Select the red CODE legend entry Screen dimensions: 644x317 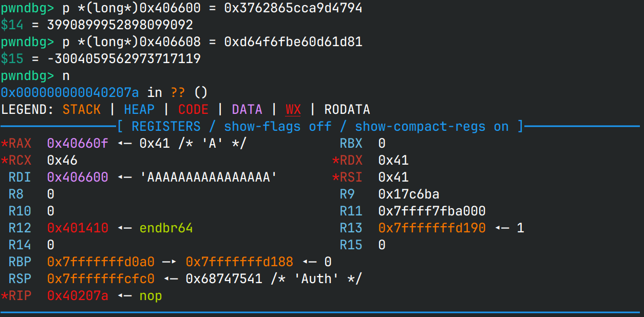pos(193,109)
